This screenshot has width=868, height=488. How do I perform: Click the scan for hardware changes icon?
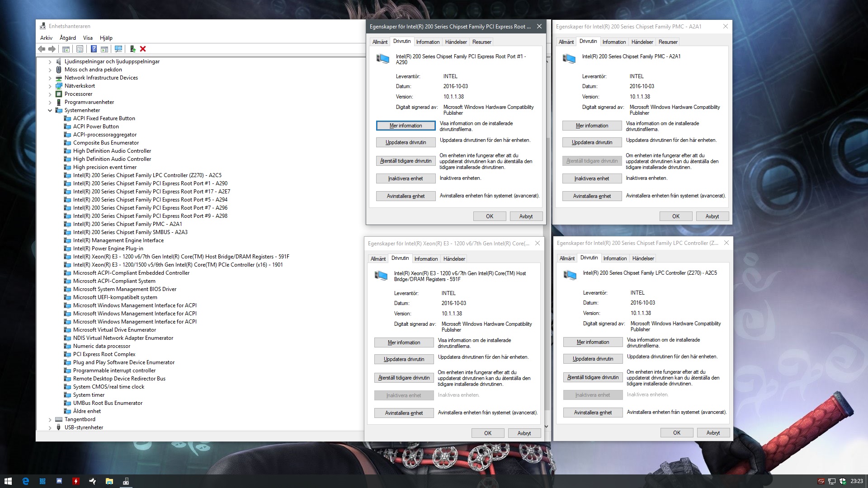118,49
